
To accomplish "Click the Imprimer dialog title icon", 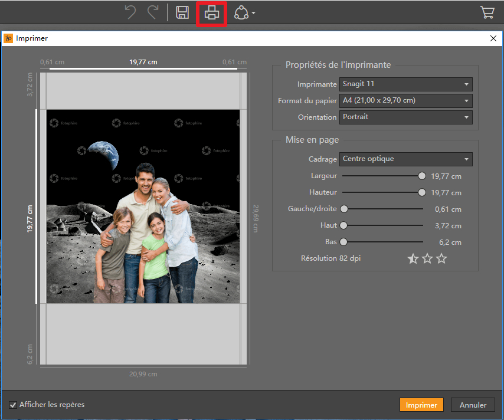I will 8,38.
